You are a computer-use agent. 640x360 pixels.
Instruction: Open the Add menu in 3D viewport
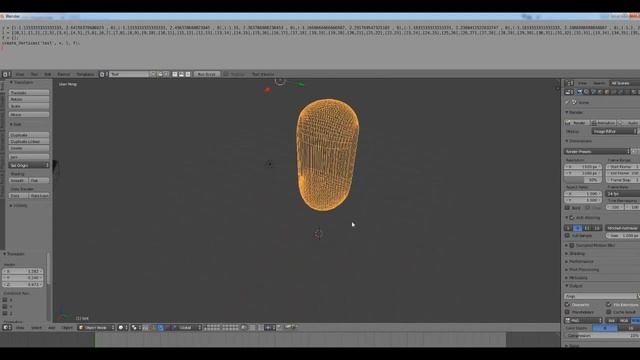coord(51,327)
